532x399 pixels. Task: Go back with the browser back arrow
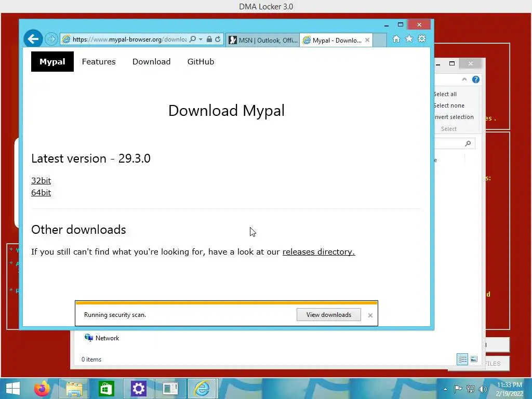tap(33, 39)
